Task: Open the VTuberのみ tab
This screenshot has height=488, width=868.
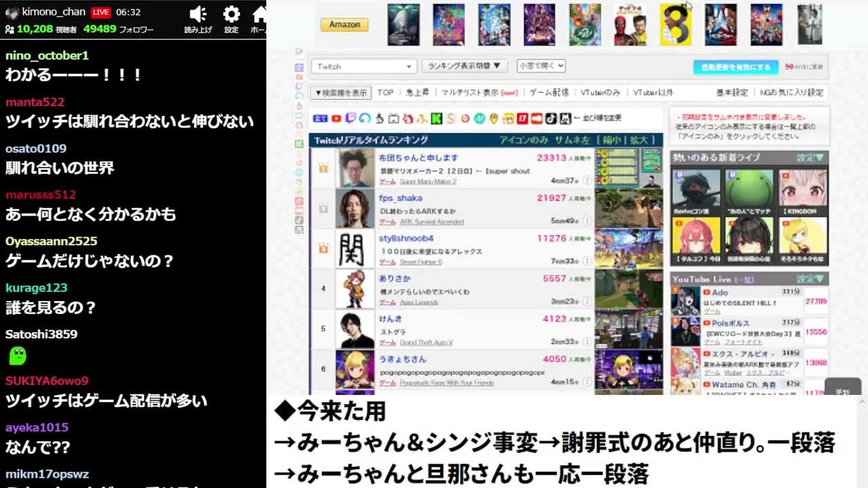Action: [600, 92]
